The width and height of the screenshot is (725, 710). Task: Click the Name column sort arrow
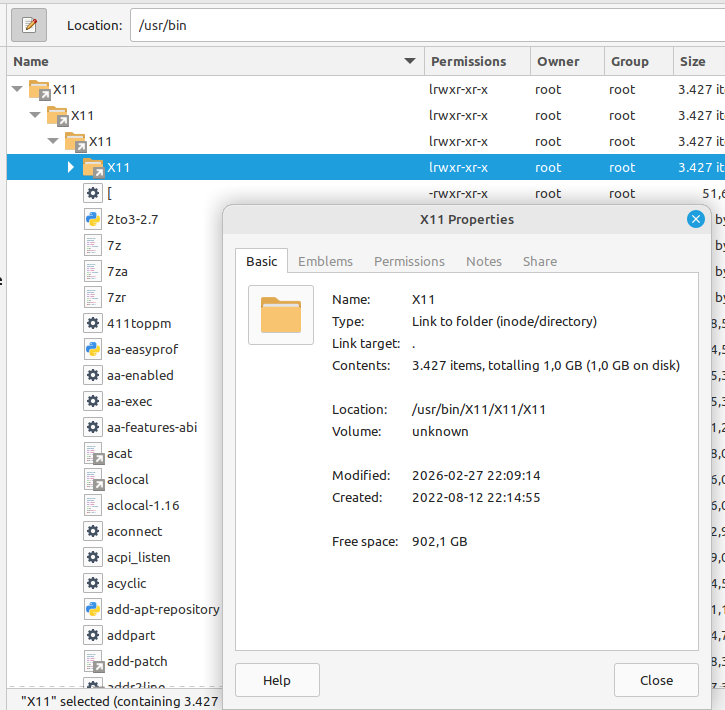[409, 62]
